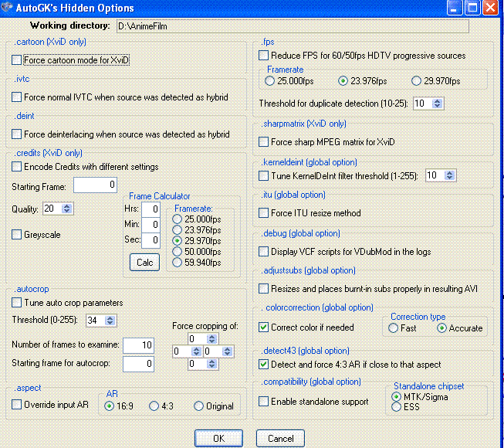Minimize the Hidden Options window
Viewport: 504px width, 448px height.
[x=455, y=8]
